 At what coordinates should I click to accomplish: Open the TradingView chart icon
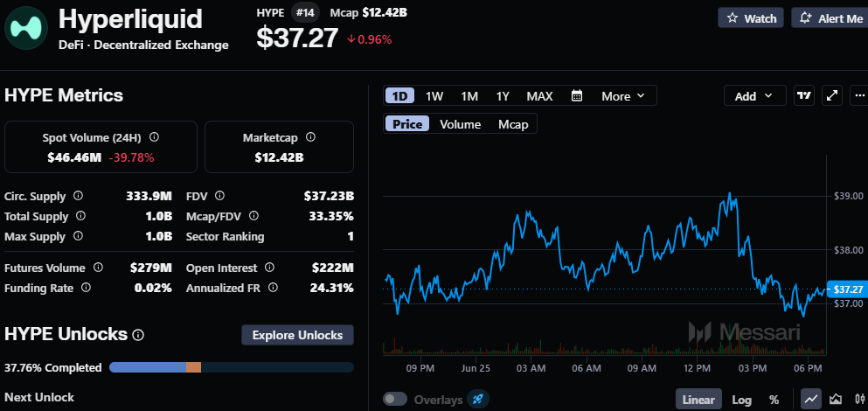click(x=804, y=96)
